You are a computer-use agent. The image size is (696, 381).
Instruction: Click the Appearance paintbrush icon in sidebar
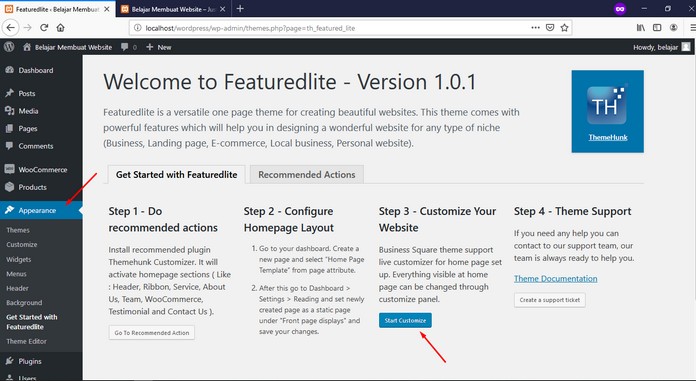click(x=9, y=210)
